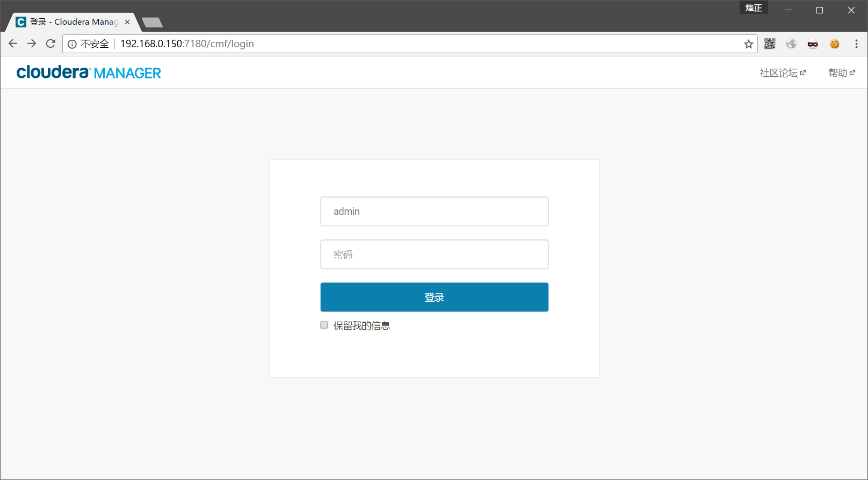The image size is (868, 480).
Task: Focus the username field containing admin
Action: click(435, 212)
